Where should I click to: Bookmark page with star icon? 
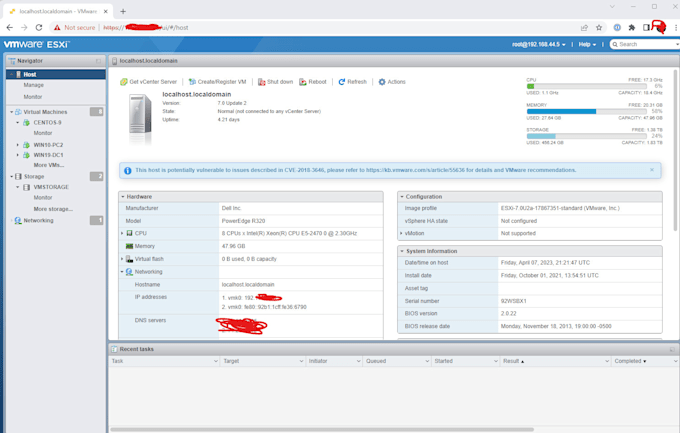coord(599,28)
